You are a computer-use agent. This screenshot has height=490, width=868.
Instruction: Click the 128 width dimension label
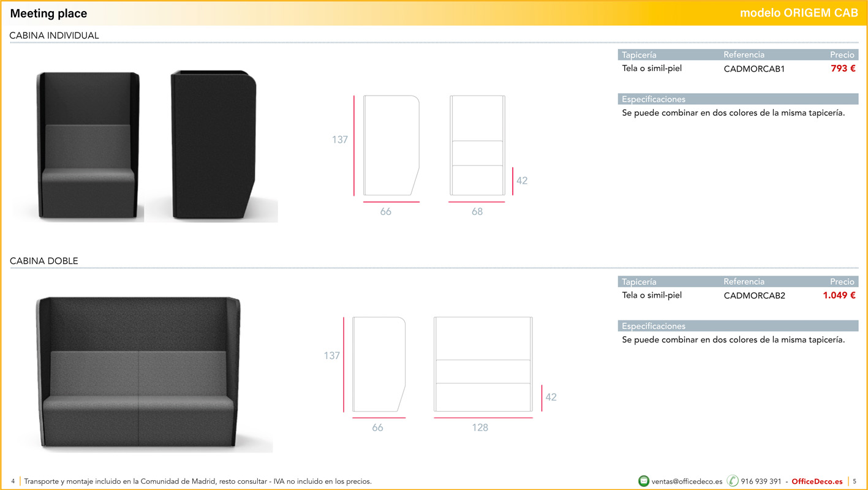(x=480, y=428)
